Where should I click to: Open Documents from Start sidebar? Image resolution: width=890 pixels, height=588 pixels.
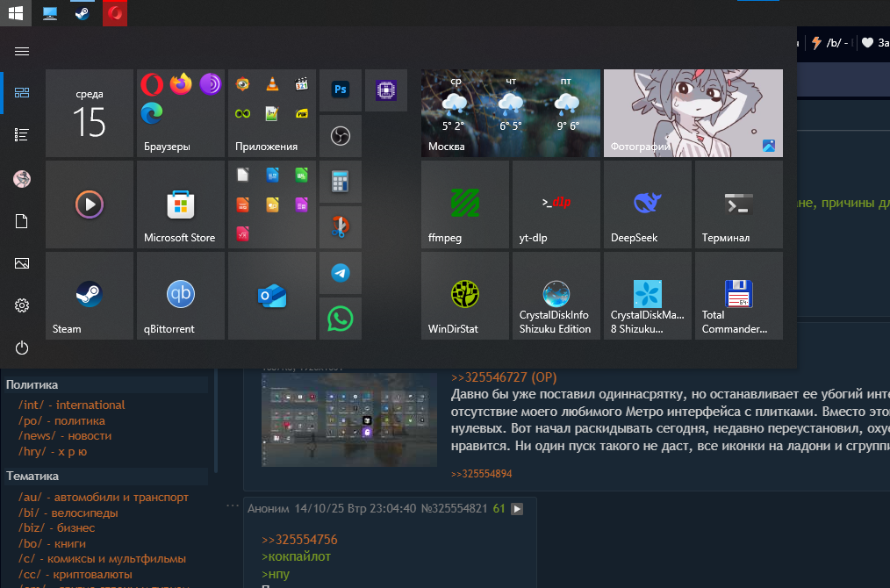point(22,221)
